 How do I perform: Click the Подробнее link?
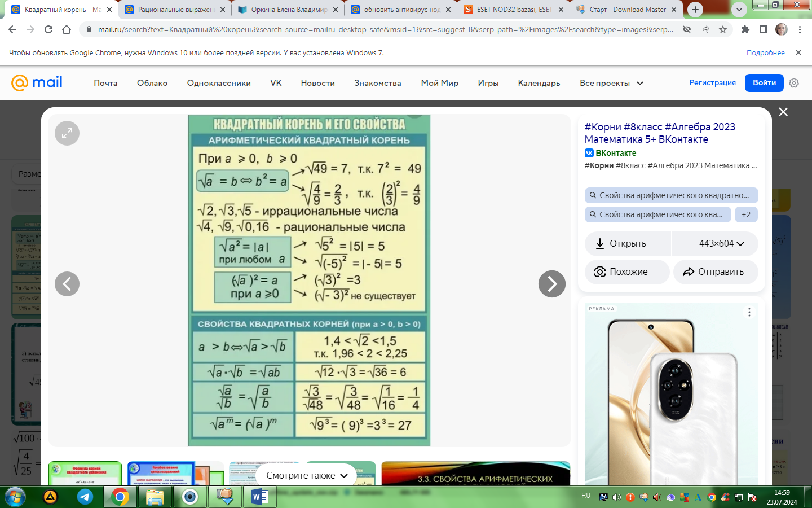[x=765, y=52]
